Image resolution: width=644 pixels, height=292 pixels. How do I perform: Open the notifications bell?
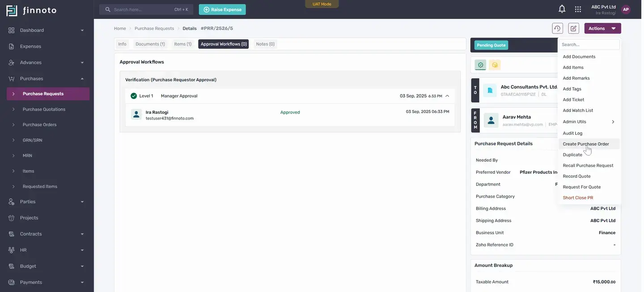click(x=562, y=9)
